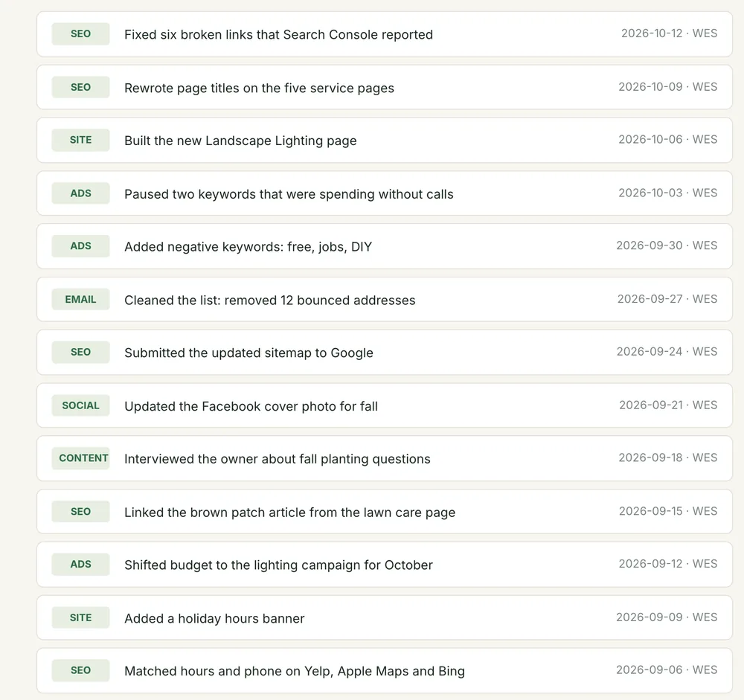Click the EMAIL tag
Viewport: 744px width, 700px height.
pyautogui.click(x=80, y=300)
